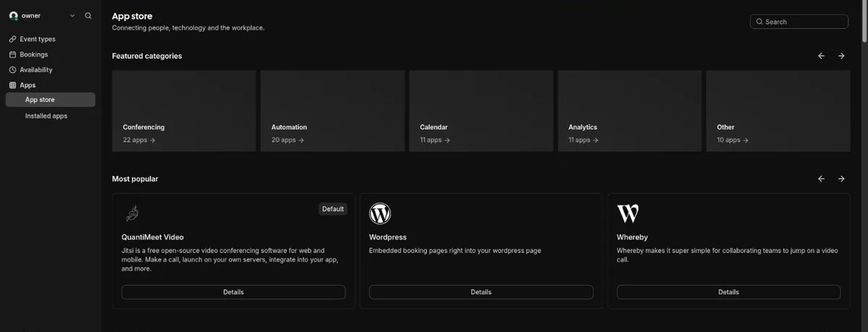Show next Most popular apps with right arrow

841,179
